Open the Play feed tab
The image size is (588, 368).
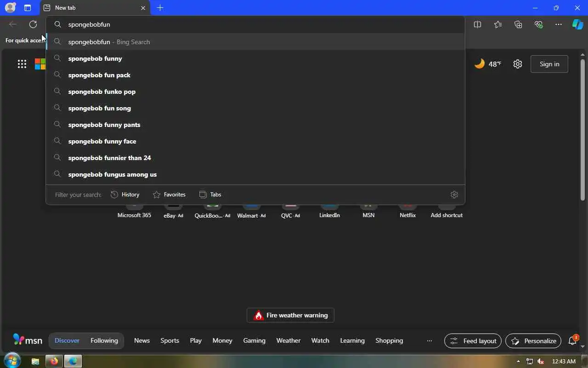[196, 340]
